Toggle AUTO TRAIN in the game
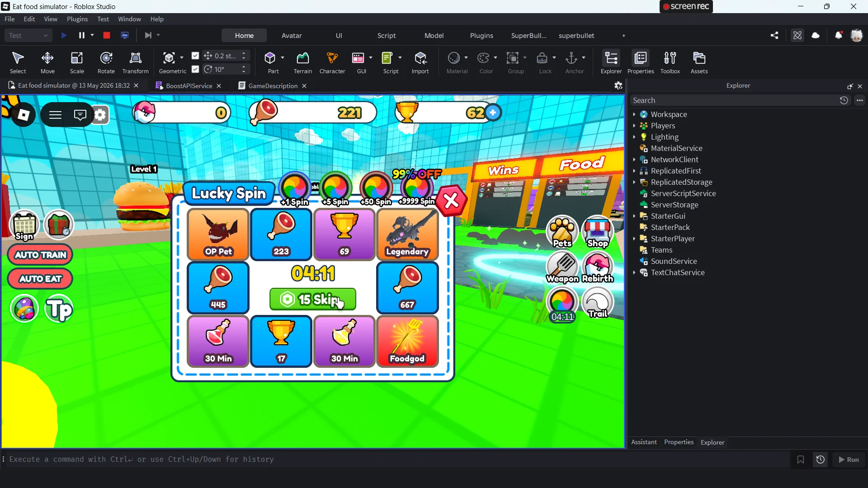The width and height of the screenshot is (868, 488). [x=40, y=255]
